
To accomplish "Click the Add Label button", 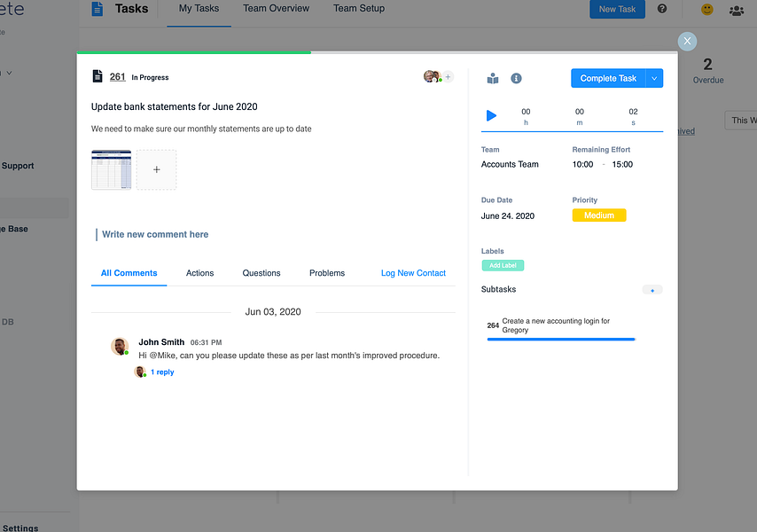I will (503, 265).
